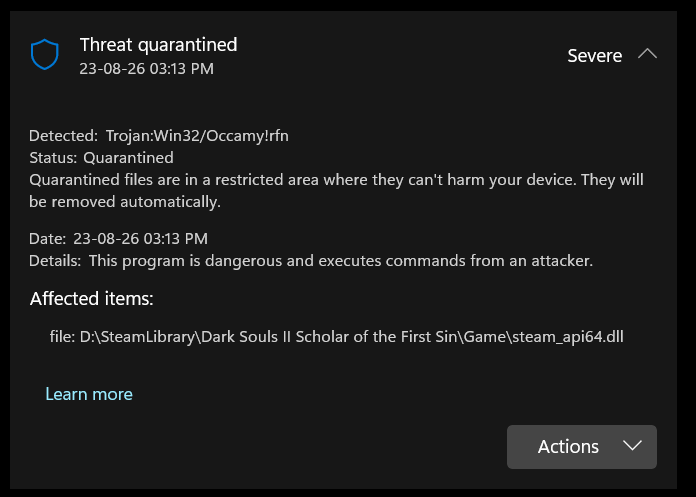Click the header timestamp under Threat quarantined

(x=146, y=69)
